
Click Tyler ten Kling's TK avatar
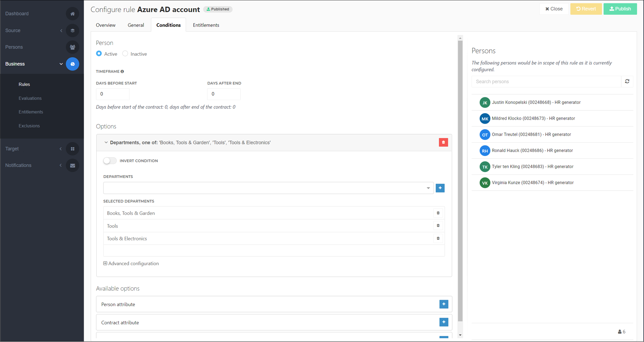485,167
